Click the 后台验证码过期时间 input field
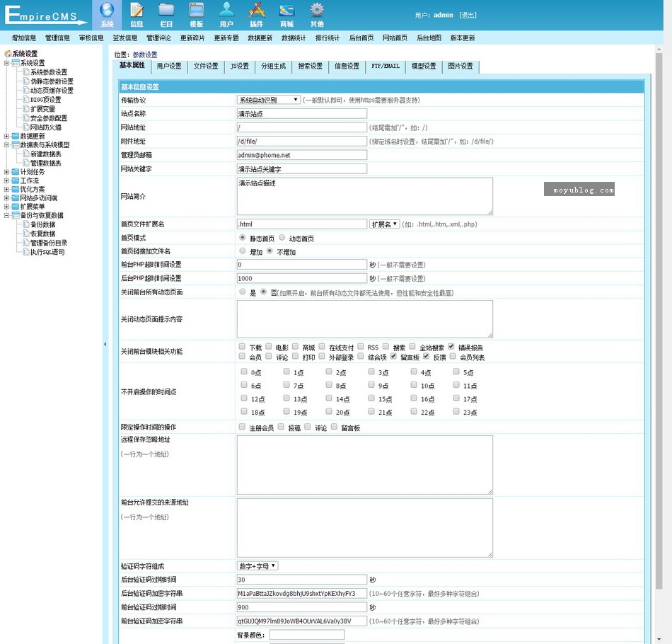 pyautogui.click(x=302, y=580)
